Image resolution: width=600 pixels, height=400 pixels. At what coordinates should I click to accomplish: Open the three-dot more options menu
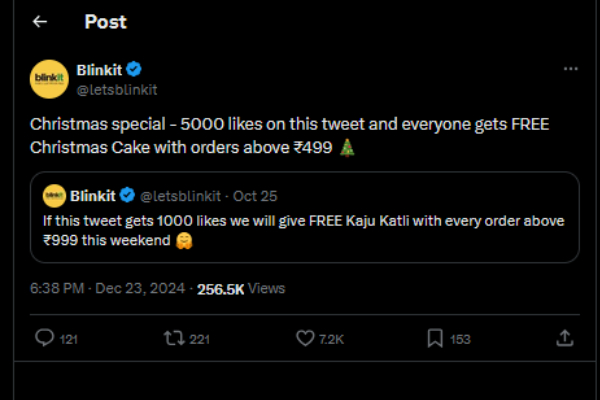coord(571,70)
